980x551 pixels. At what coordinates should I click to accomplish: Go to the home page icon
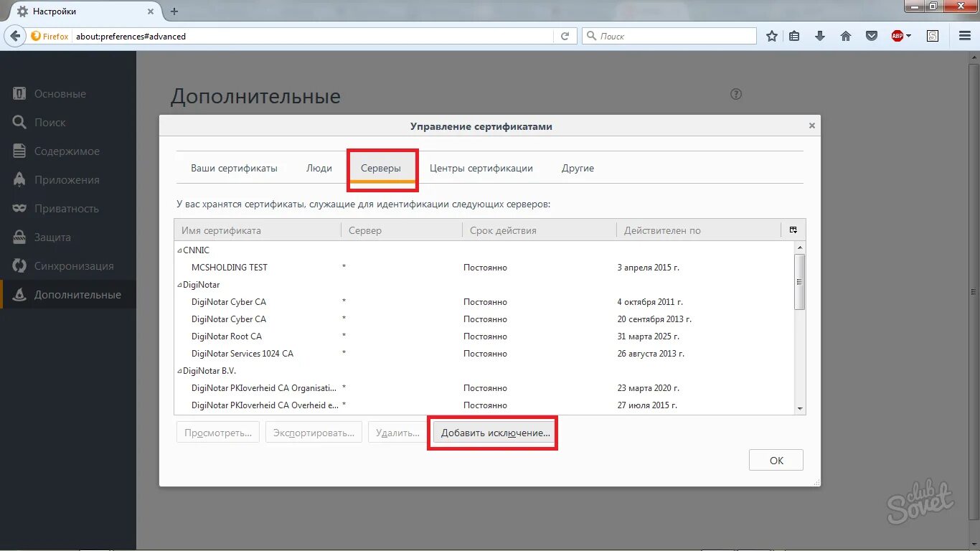[846, 36]
